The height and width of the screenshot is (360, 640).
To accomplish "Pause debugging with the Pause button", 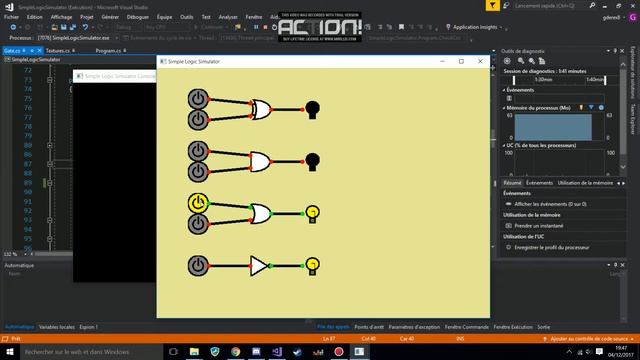I will pyautogui.click(x=256, y=27).
